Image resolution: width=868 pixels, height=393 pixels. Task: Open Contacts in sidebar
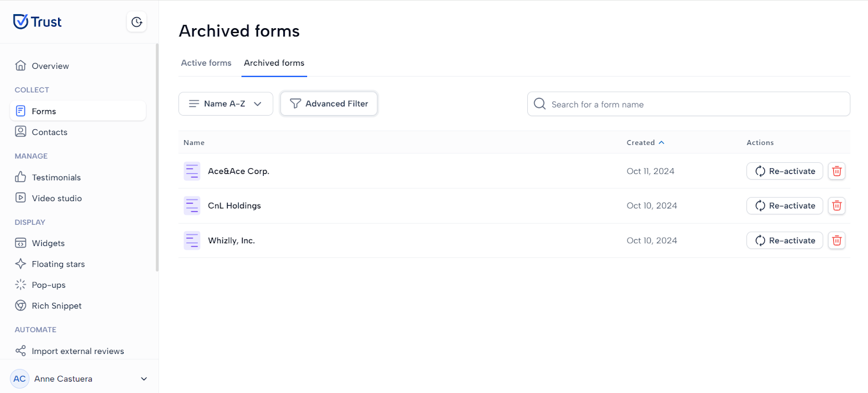pos(78,132)
